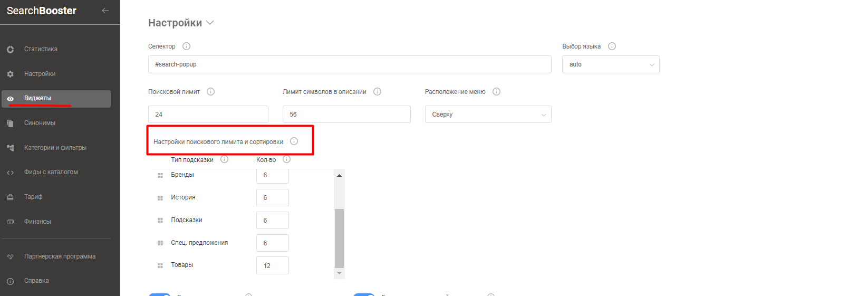Open the Расположение меню dropdown showing Сверху
Image resolution: width=868 pixels, height=296 pixels.
(488, 114)
